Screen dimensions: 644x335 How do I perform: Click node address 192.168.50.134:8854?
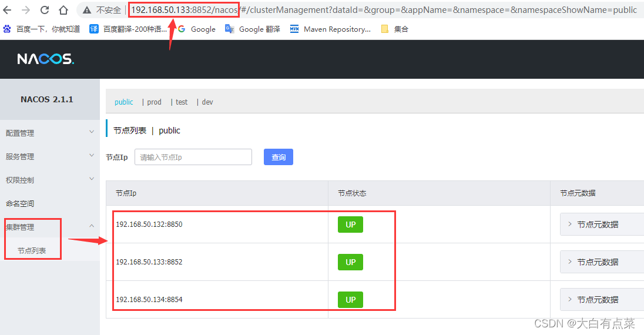149,300
